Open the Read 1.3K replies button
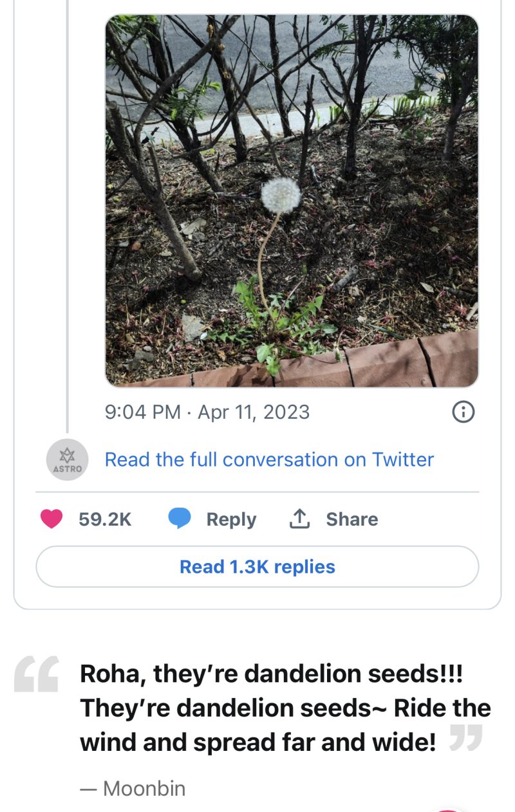 tap(257, 567)
